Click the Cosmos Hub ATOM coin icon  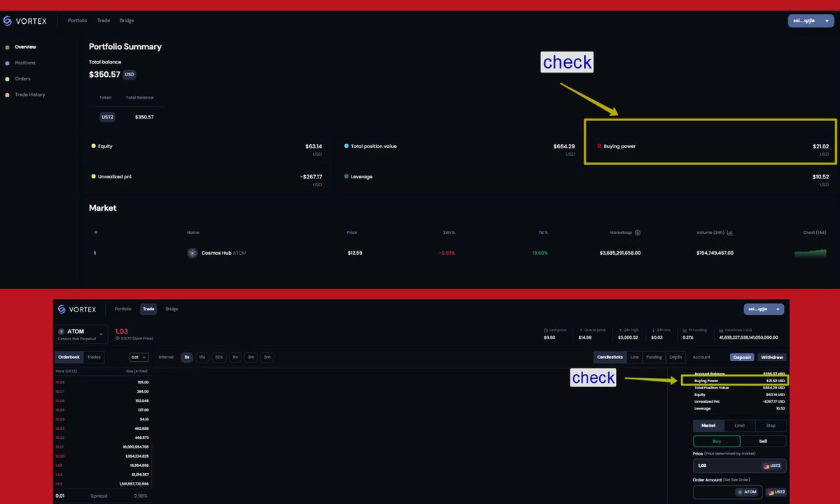(192, 253)
